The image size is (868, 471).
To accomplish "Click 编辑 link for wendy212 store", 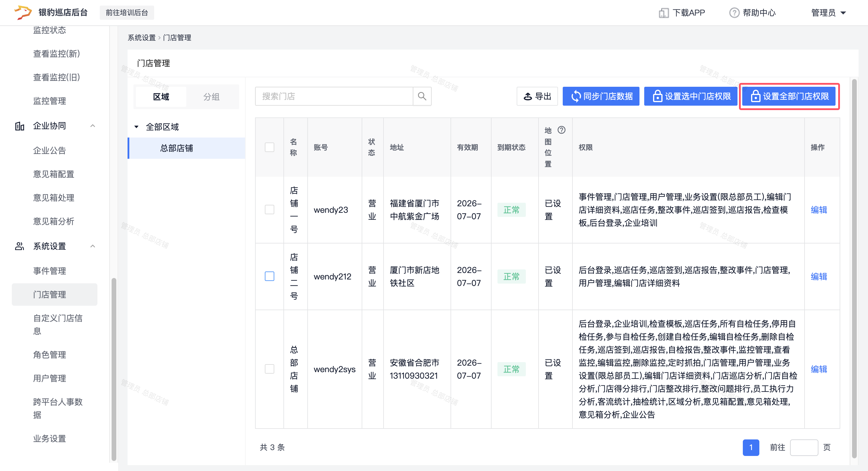I will pos(818,277).
